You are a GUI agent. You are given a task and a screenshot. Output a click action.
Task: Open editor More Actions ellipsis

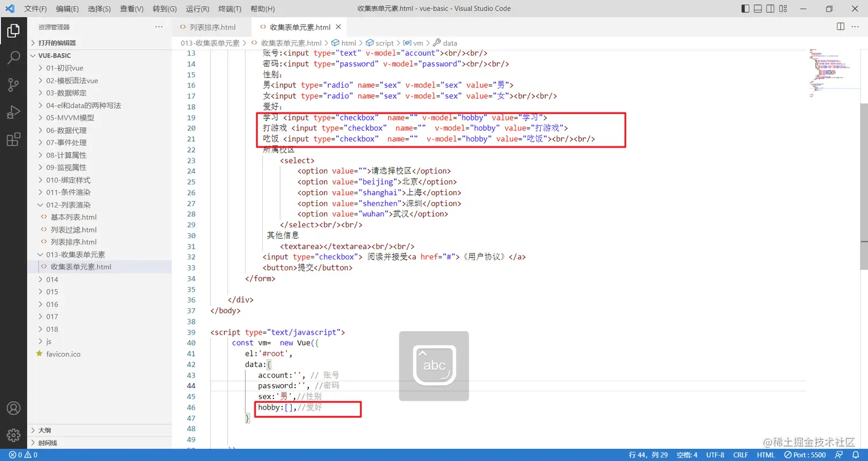coord(855,26)
